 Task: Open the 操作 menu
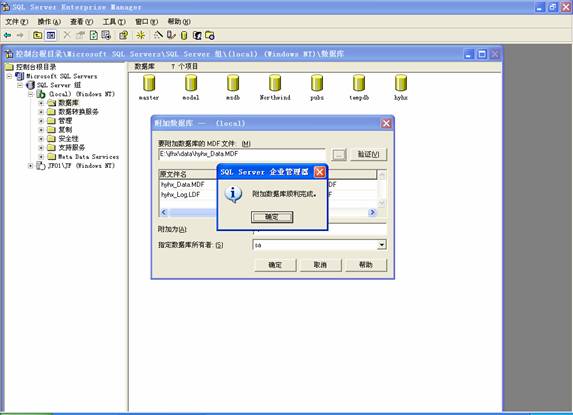[49, 22]
